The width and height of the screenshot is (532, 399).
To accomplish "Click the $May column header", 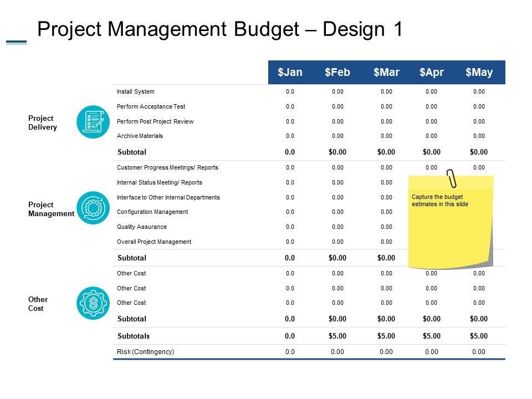I will pyautogui.click(x=479, y=72).
